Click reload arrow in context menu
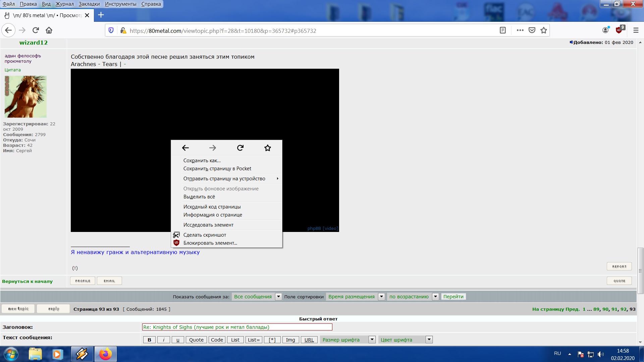644x362 pixels. [240, 148]
